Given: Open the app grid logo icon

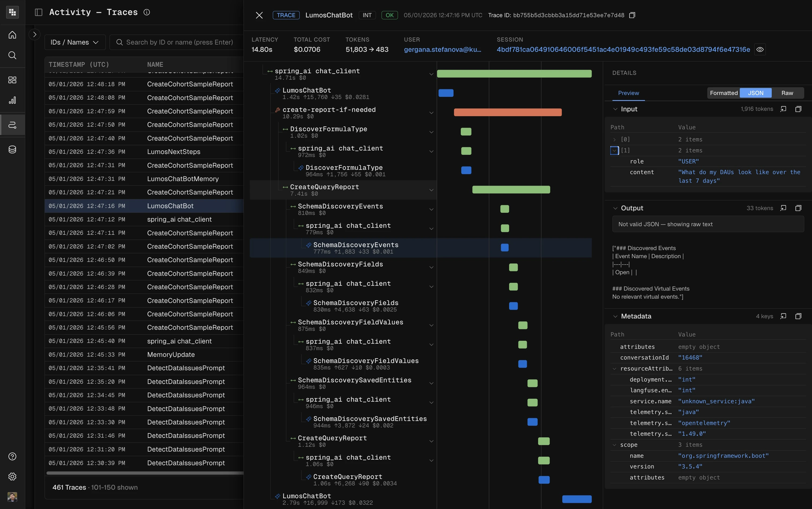Looking at the screenshot, I should point(12,12).
